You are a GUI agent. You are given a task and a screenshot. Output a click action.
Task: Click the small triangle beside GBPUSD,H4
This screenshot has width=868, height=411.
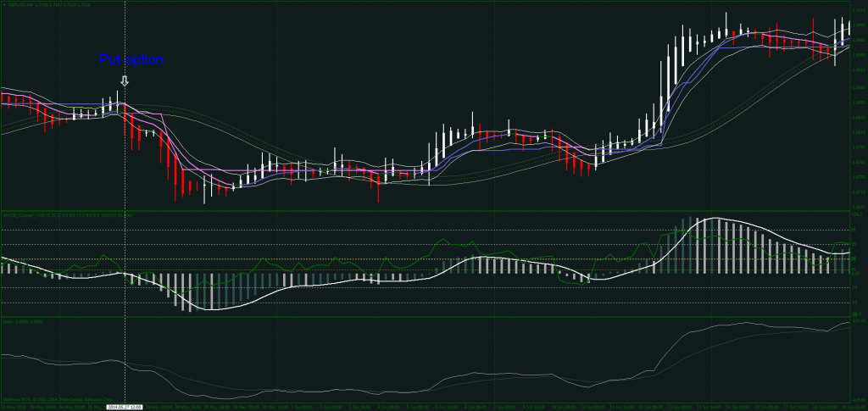pyautogui.click(x=3, y=4)
